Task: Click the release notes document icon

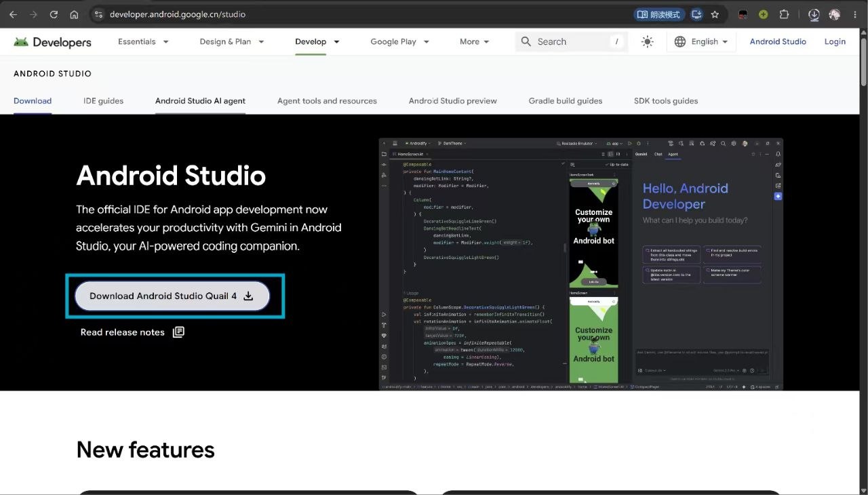Action: pos(178,332)
